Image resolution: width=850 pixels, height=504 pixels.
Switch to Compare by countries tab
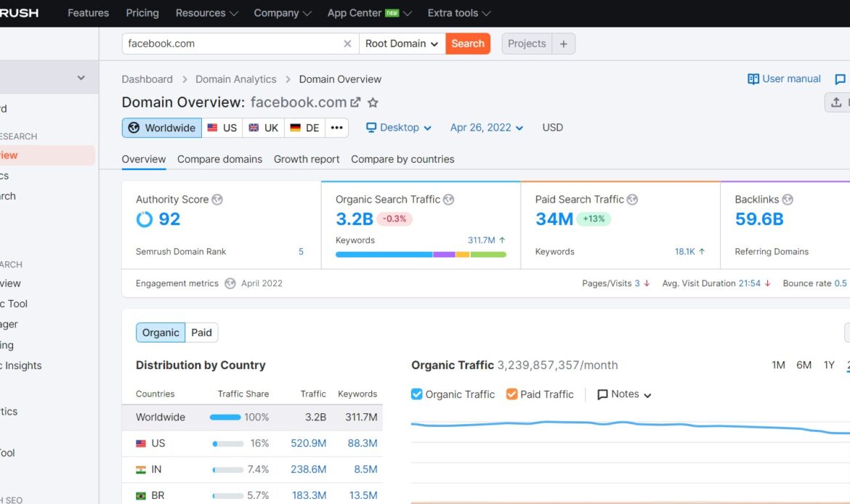[402, 159]
